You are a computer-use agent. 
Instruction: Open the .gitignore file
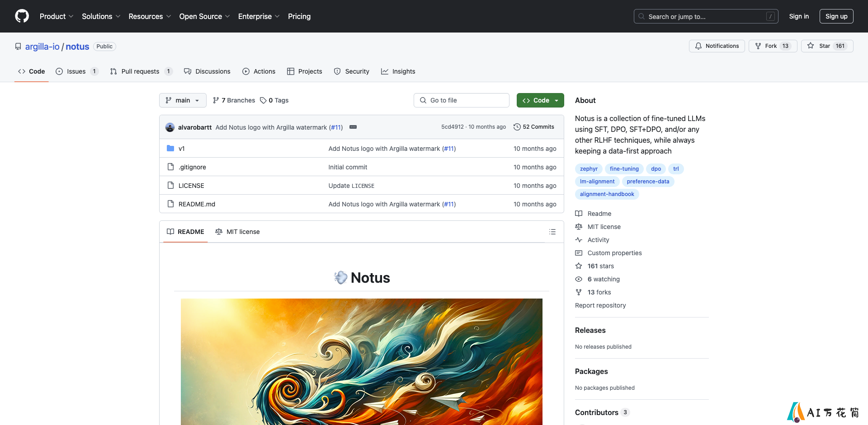192,167
